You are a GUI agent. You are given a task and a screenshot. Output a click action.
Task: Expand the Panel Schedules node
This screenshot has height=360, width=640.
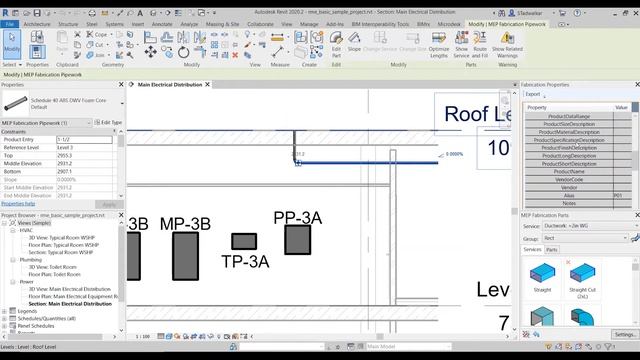click(4, 326)
